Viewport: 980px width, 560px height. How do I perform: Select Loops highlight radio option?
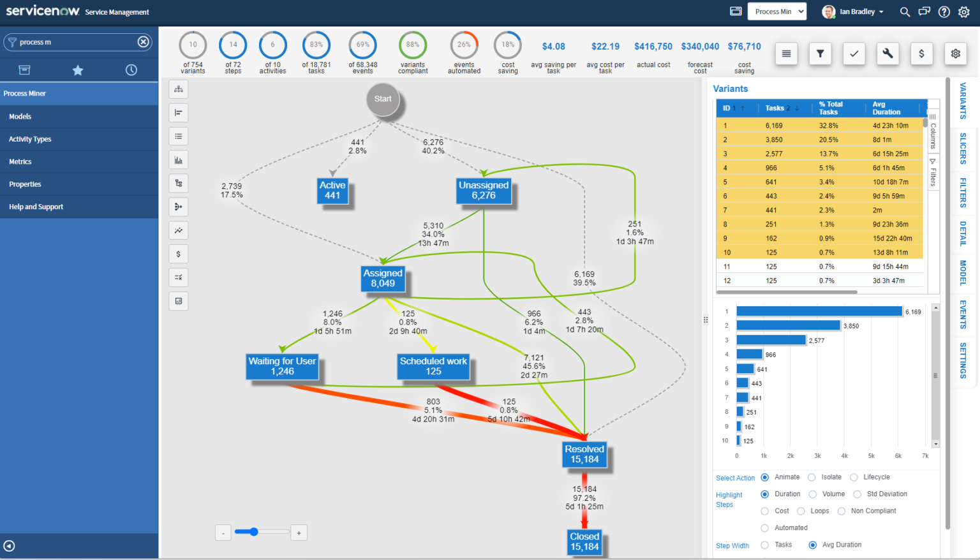[x=801, y=511]
